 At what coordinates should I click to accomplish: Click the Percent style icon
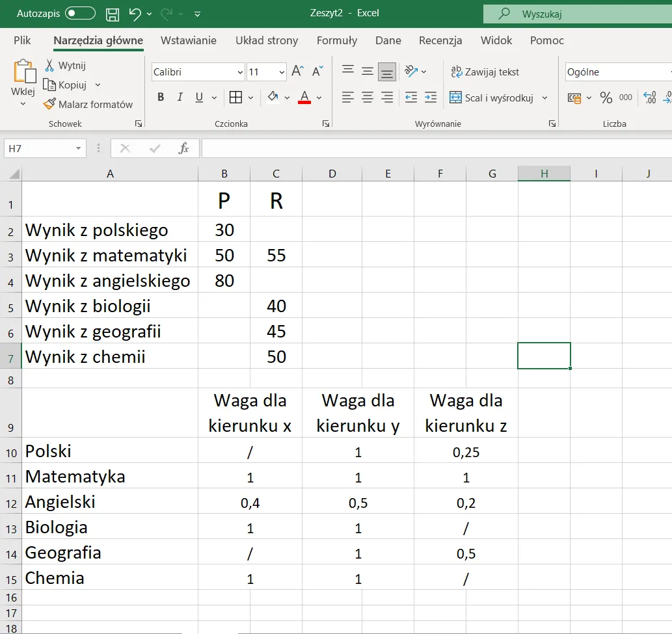[606, 98]
